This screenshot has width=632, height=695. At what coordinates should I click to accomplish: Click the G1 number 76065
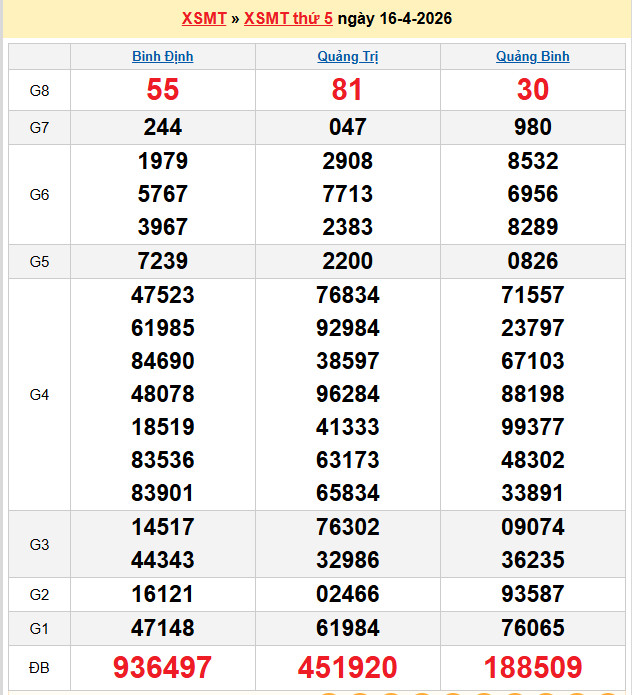pos(532,628)
